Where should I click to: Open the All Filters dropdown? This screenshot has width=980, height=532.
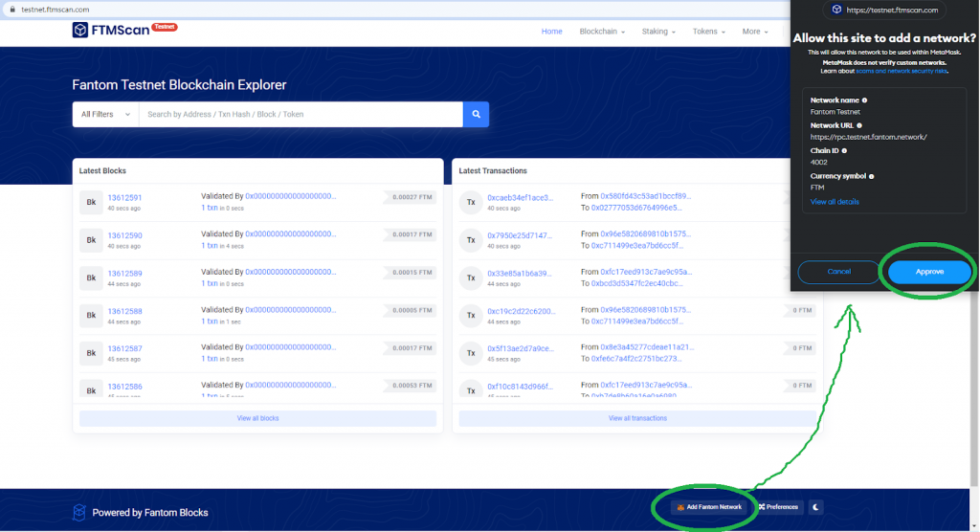pos(105,115)
